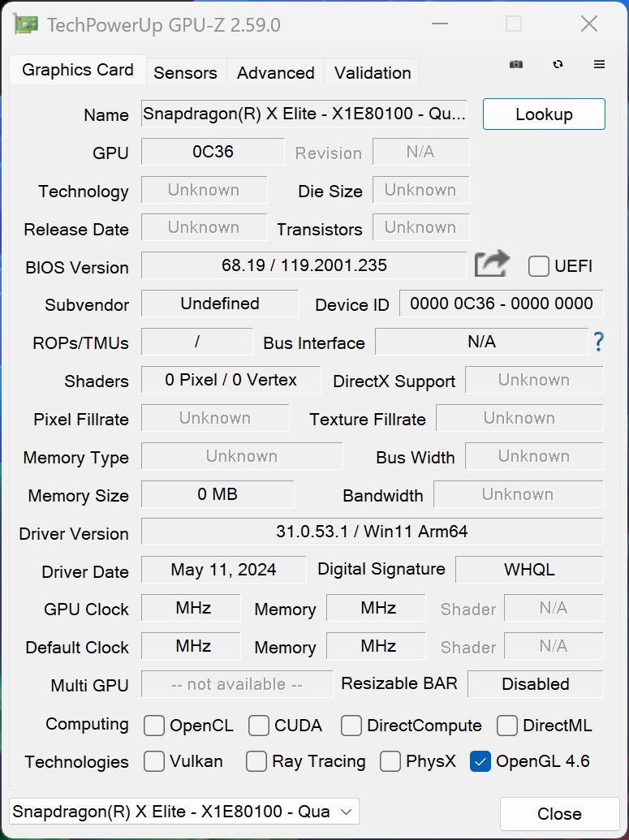The image size is (629, 840).
Task: Click the ROPs/TMUs field
Action: coord(196,342)
